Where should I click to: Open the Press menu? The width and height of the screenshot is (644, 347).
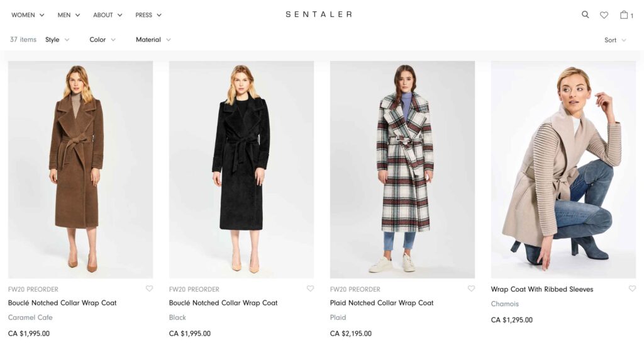click(148, 15)
